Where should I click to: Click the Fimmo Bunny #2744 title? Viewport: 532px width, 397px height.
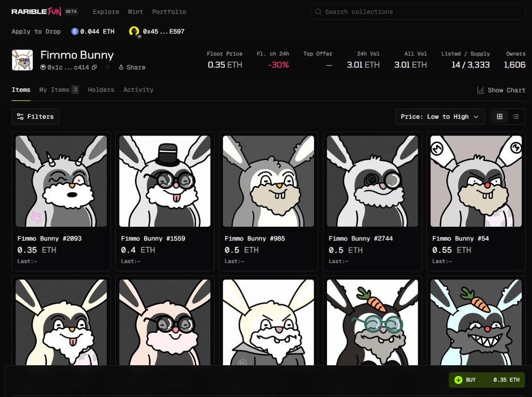click(361, 238)
